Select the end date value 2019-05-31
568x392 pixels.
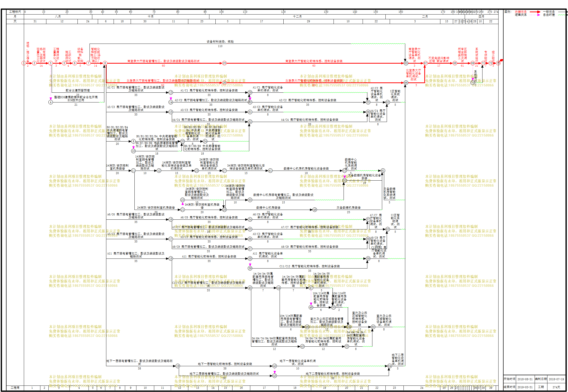point(525,387)
